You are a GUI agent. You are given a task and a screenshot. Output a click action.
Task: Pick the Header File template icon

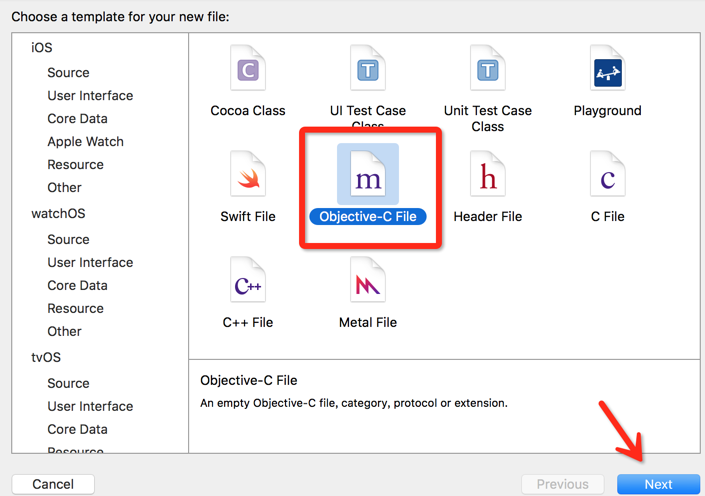pyautogui.click(x=488, y=177)
